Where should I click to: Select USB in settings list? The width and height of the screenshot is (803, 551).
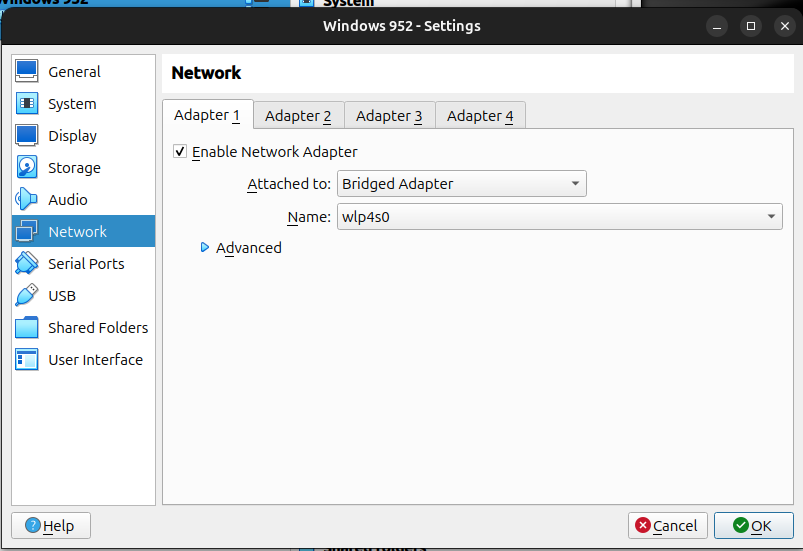(83, 295)
